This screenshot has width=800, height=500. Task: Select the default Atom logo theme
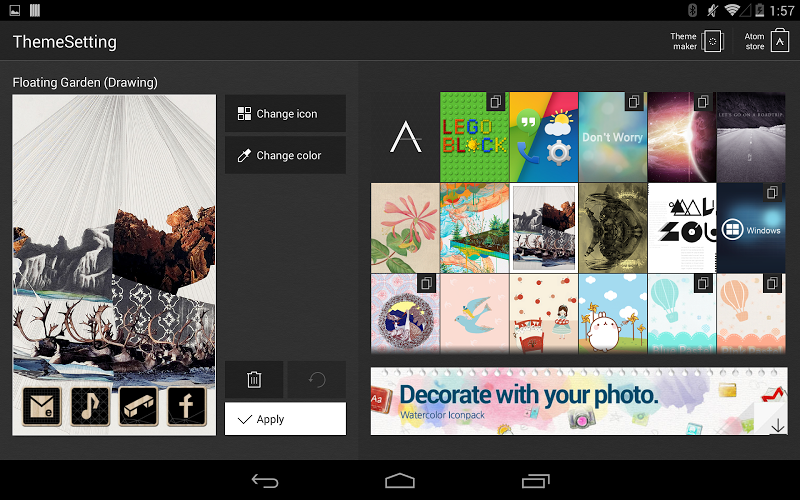click(x=405, y=137)
